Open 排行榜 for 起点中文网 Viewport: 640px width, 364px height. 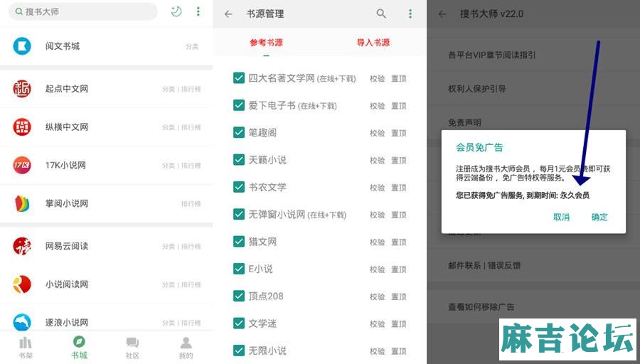pos(191,89)
